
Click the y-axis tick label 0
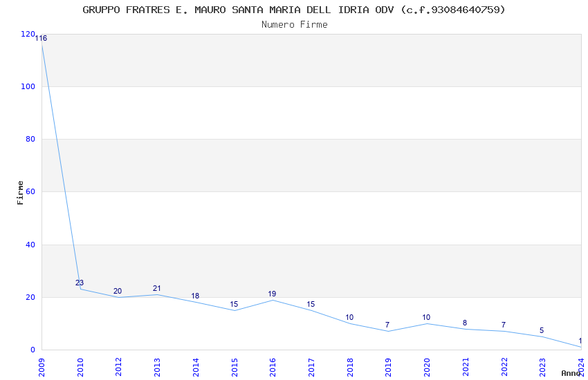(33, 350)
